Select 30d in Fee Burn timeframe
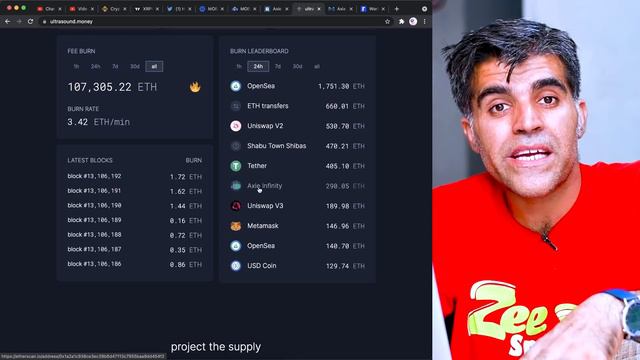Screen dimensions: 640x360 coord(135,66)
